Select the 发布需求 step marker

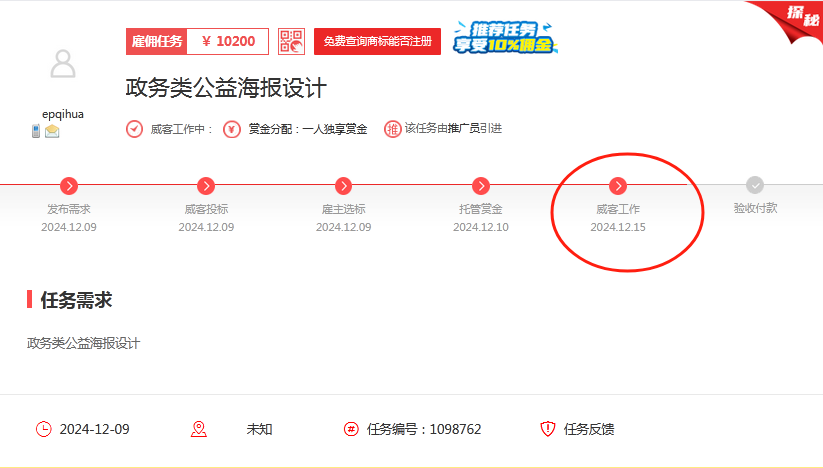click(x=69, y=185)
